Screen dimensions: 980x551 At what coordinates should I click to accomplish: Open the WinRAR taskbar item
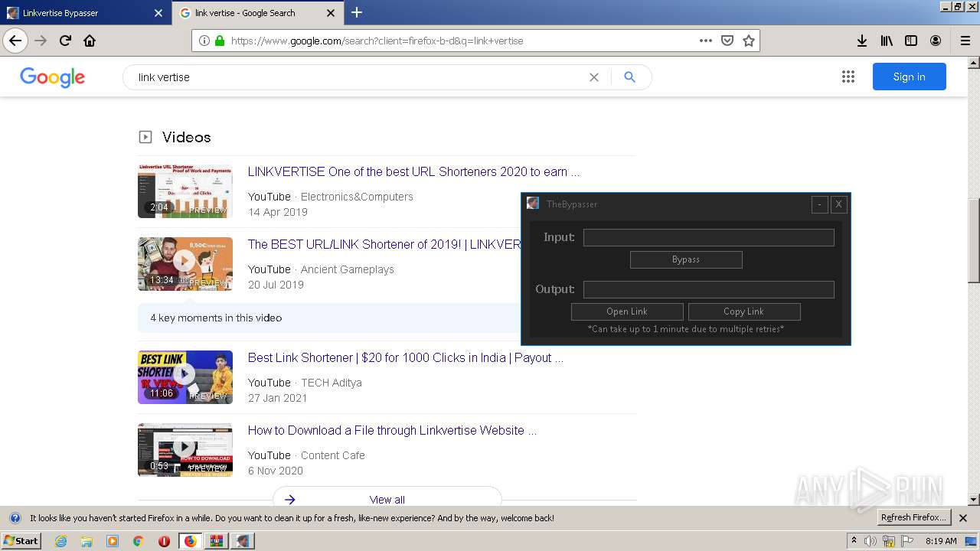(216, 541)
